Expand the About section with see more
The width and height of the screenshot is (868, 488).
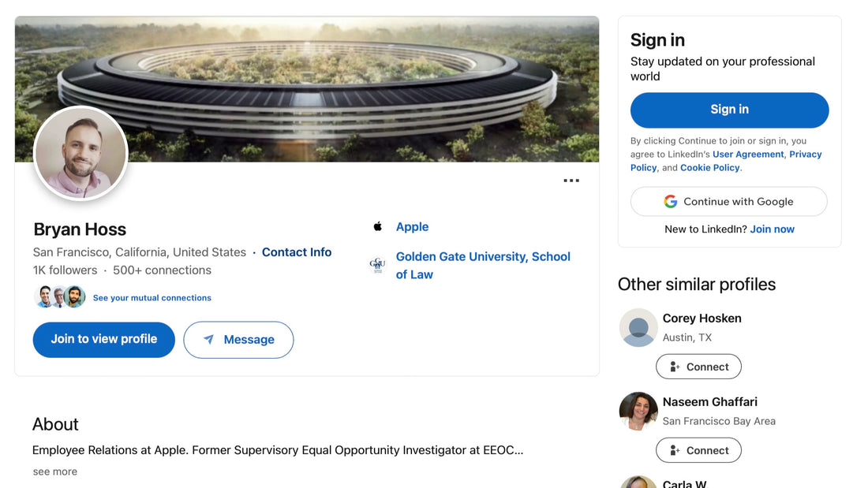[55, 471]
